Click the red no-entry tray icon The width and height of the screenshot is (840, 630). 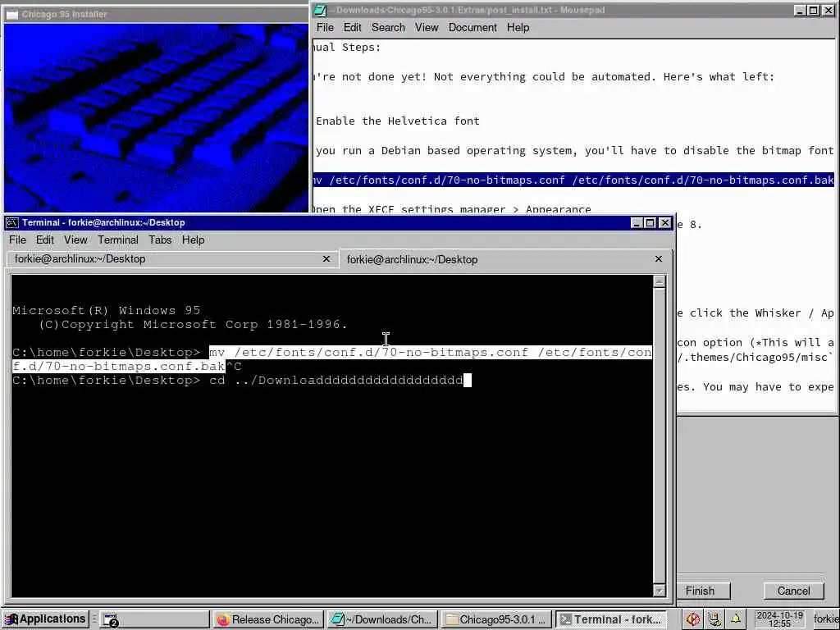(692, 620)
